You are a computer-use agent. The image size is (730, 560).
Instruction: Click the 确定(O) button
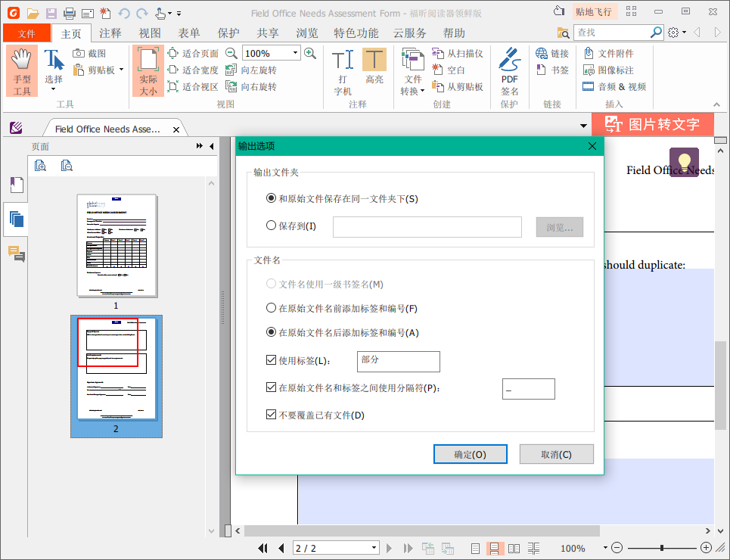[470, 453]
